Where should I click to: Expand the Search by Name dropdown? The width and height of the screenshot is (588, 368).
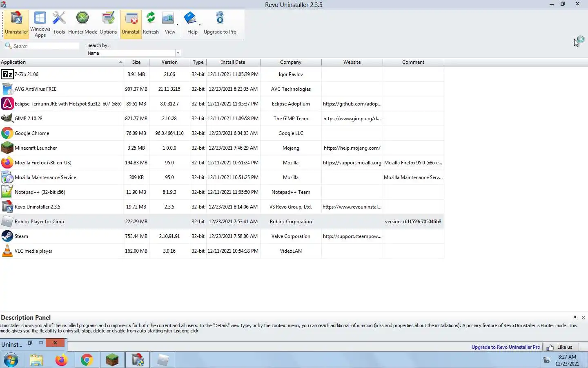[x=178, y=53]
